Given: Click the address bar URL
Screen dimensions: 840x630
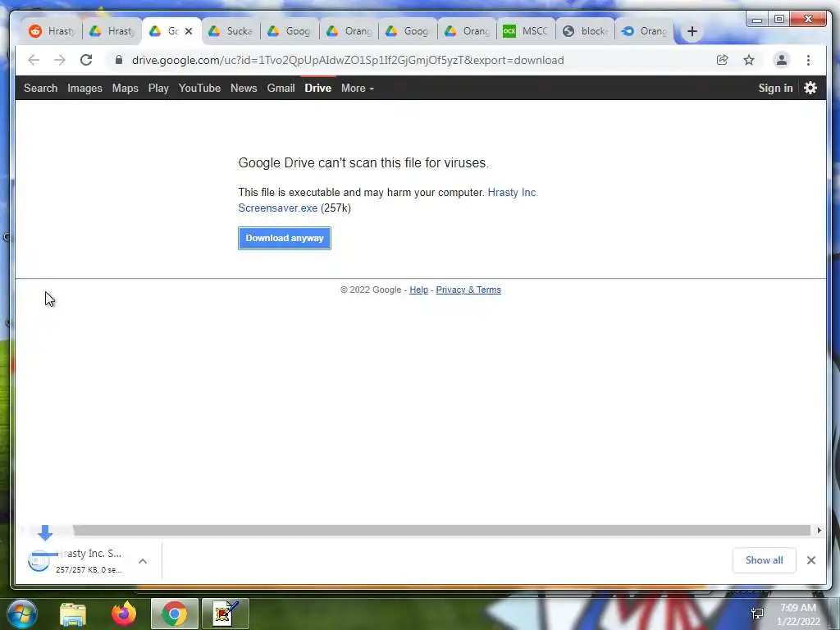Looking at the screenshot, I should pyautogui.click(x=348, y=60).
